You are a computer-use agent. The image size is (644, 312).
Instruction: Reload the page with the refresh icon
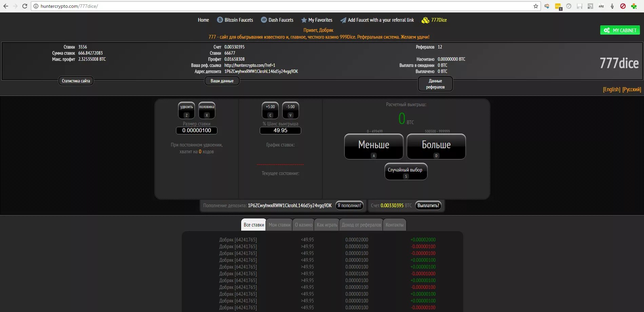pyautogui.click(x=25, y=6)
